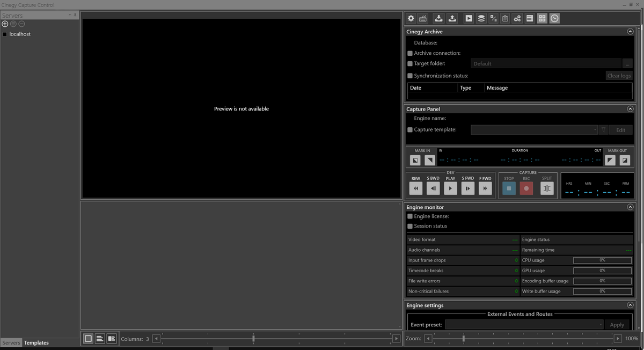Viewport: 644px width, 350px height.
Task: Switch to the Servers tab
Action: (11, 342)
